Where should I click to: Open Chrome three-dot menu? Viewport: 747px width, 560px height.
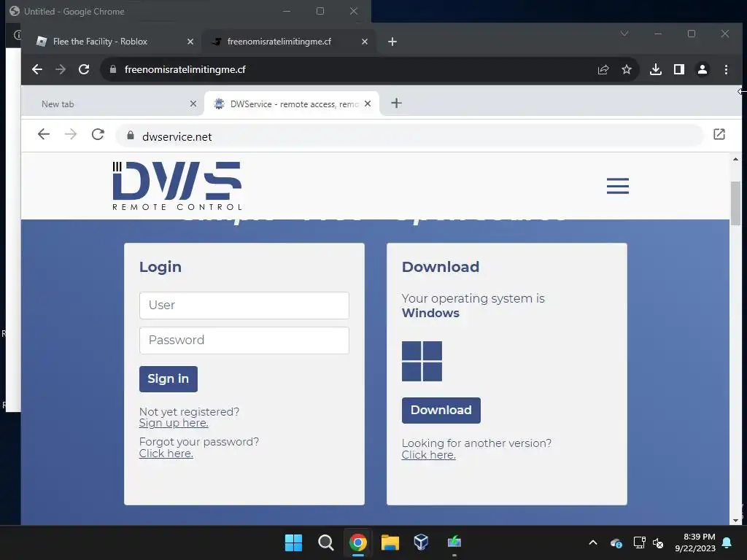[x=726, y=69]
